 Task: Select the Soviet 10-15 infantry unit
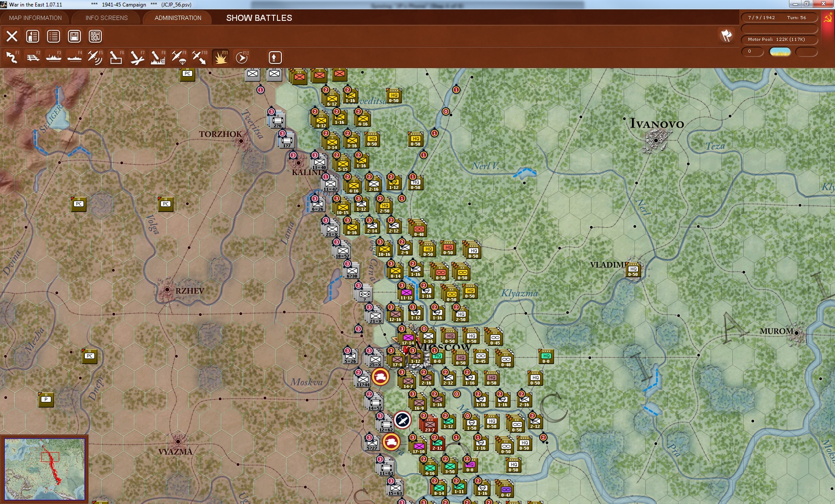342,206
